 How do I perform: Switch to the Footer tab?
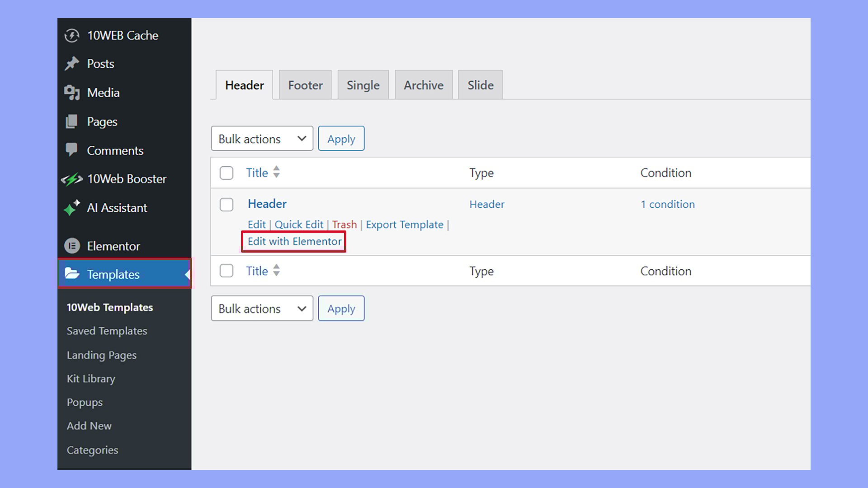coord(305,84)
